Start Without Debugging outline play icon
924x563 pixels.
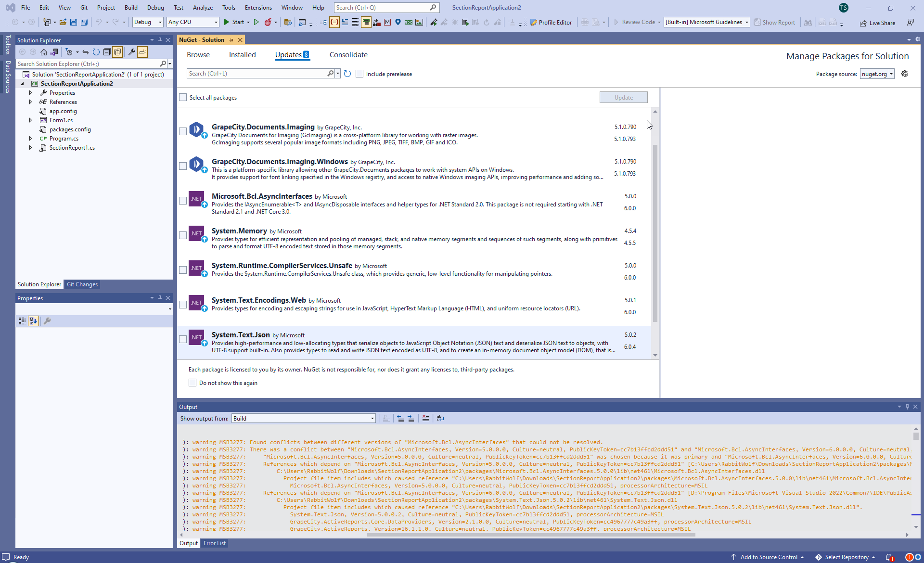click(x=257, y=22)
